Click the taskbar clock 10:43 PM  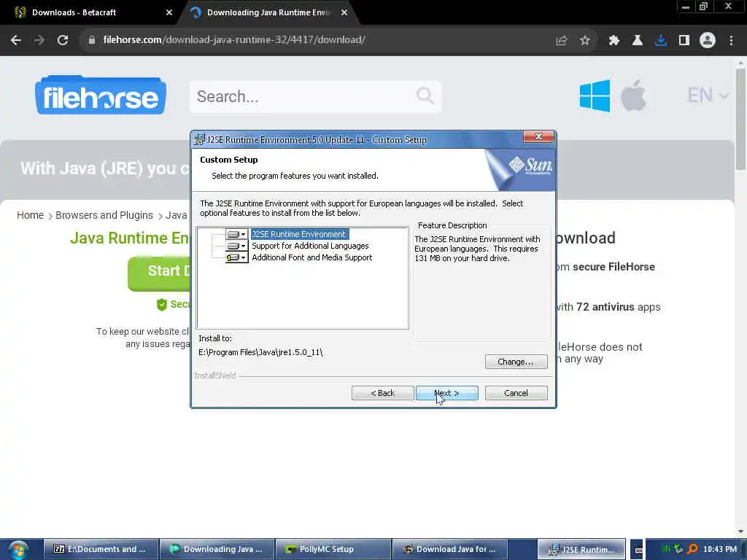(719, 549)
